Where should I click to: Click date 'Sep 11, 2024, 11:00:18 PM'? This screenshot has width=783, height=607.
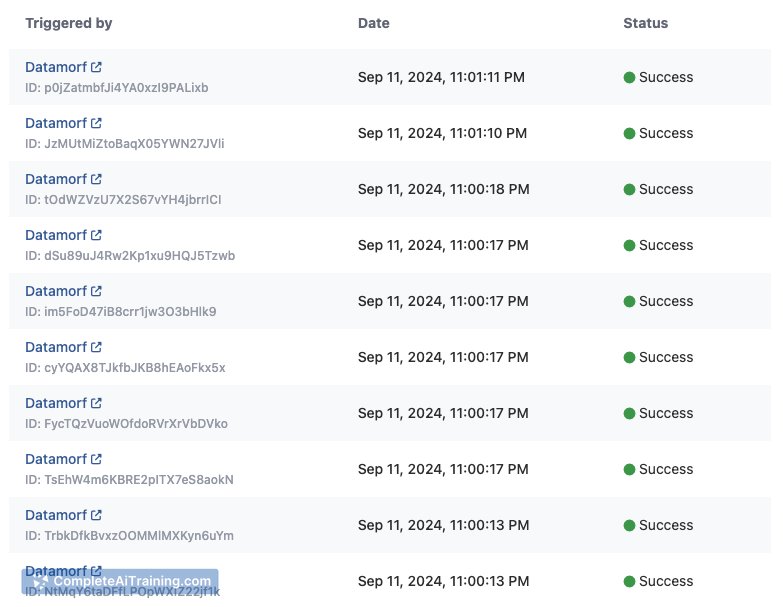pyautogui.click(x=443, y=189)
